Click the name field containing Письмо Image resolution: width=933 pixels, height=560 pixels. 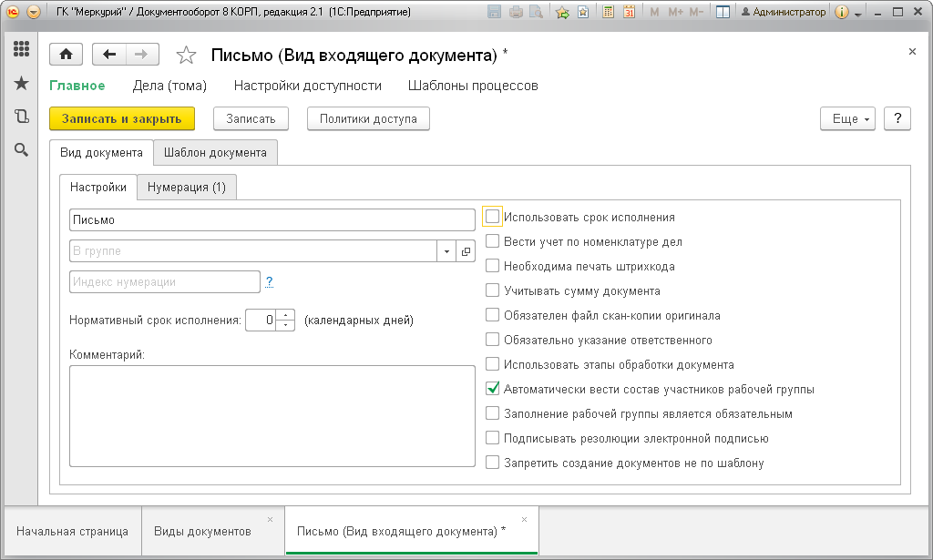point(272,220)
